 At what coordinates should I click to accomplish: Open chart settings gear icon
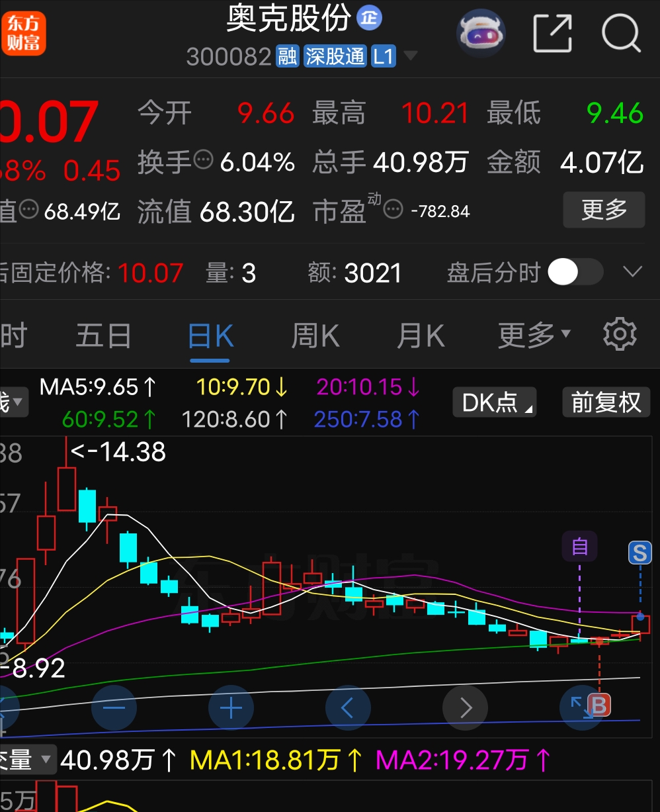[620, 335]
